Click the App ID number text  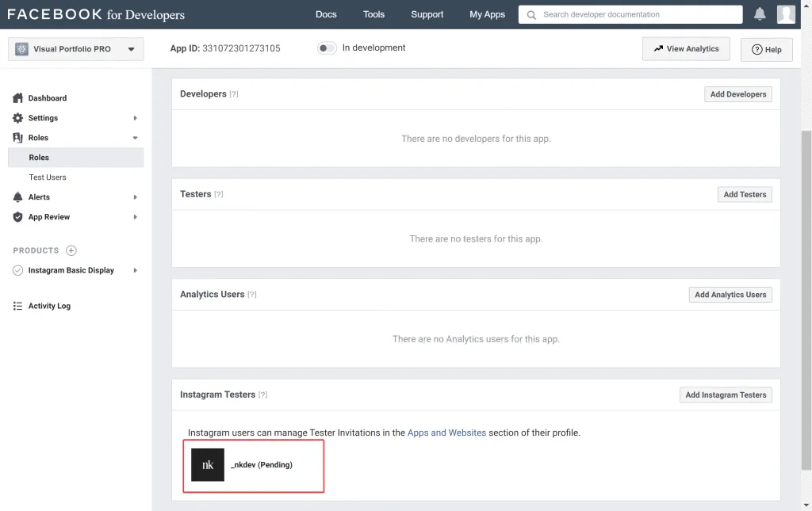pos(241,48)
